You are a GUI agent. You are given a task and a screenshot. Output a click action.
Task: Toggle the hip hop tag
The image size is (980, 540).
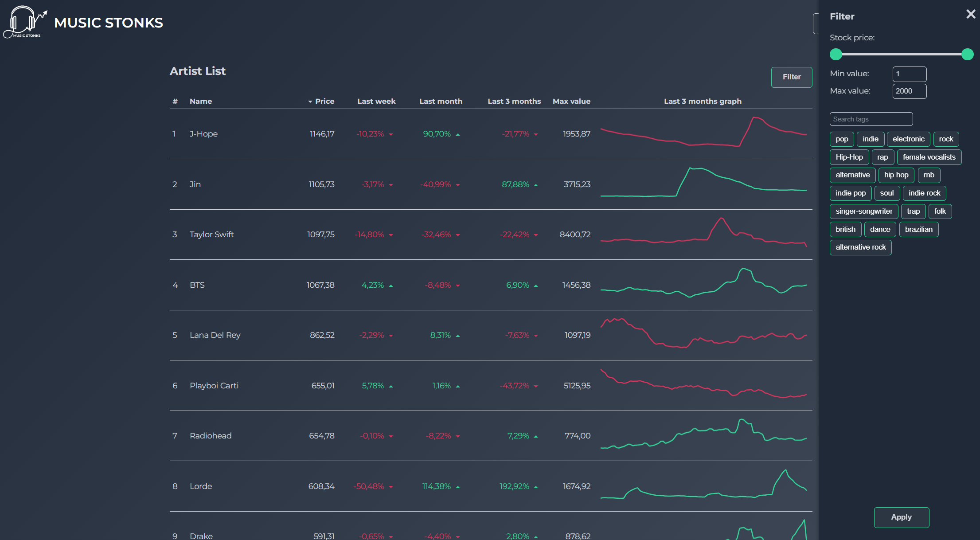[x=896, y=175]
